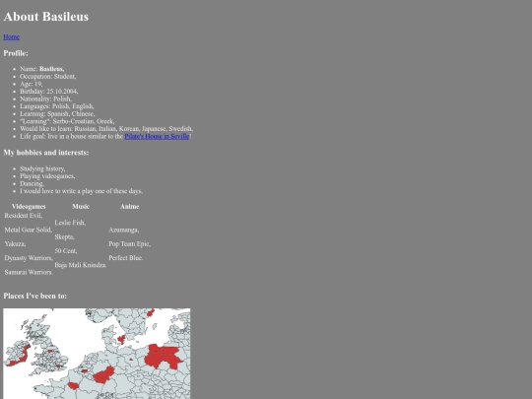
Task: Select the Dancing list item
Action: (32, 183)
